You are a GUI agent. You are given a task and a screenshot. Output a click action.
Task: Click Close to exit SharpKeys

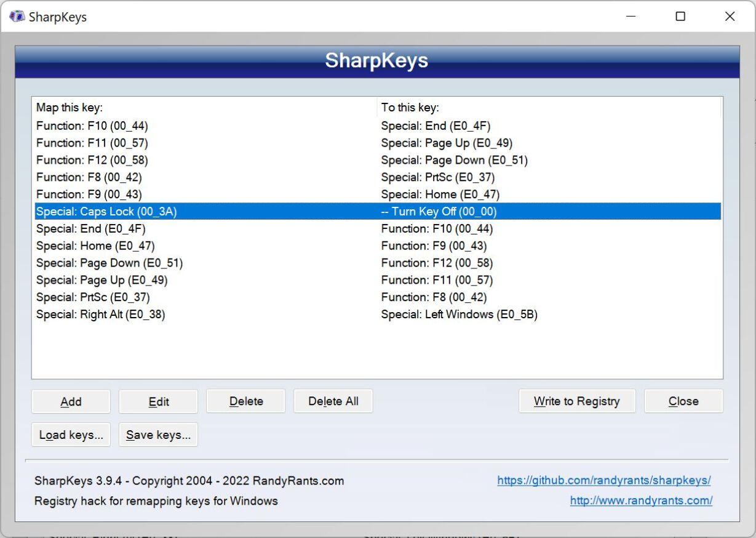(x=683, y=401)
